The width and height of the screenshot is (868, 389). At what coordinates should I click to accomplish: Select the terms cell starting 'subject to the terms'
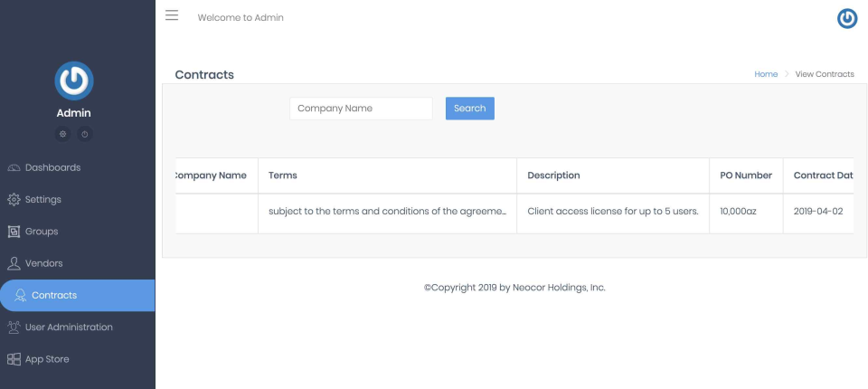[x=388, y=213]
